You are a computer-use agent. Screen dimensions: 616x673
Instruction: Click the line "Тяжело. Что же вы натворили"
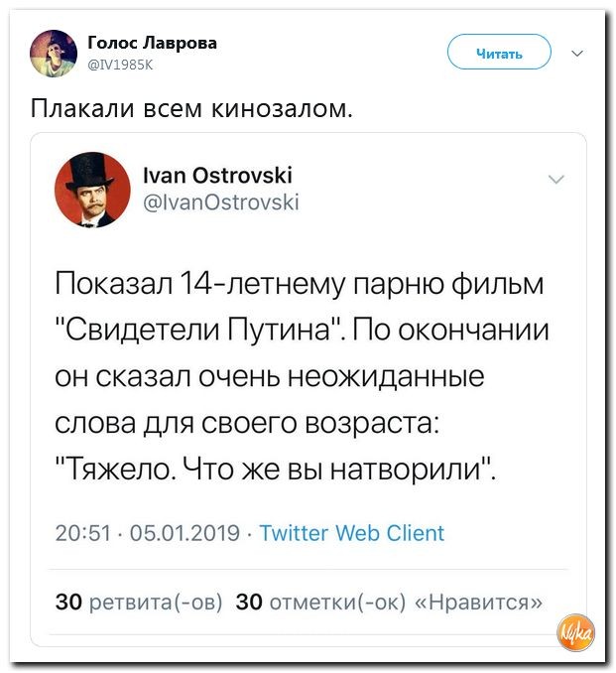click(275, 469)
